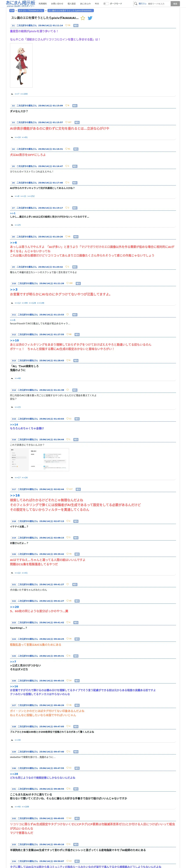Jump to >>48 from post 13's replies
Image resolution: width=186 pixels, height=868 pixels.
tap(18, 378)
